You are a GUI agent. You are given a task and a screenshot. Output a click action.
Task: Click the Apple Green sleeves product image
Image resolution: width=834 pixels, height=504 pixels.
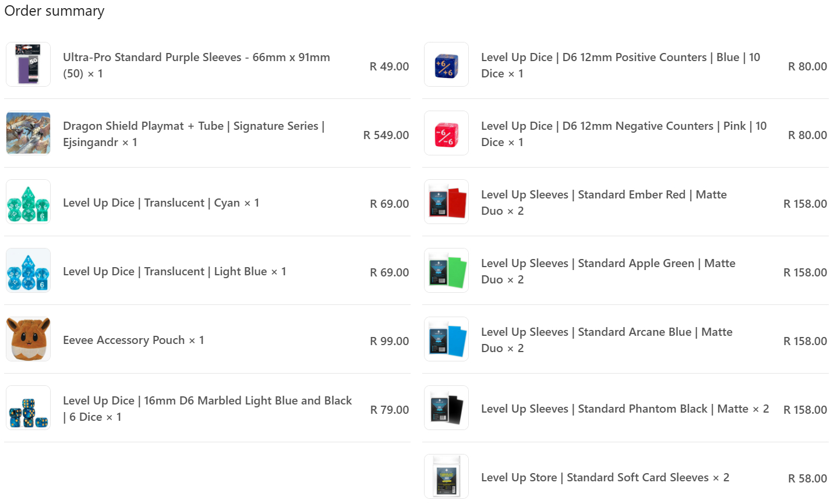(446, 271)
